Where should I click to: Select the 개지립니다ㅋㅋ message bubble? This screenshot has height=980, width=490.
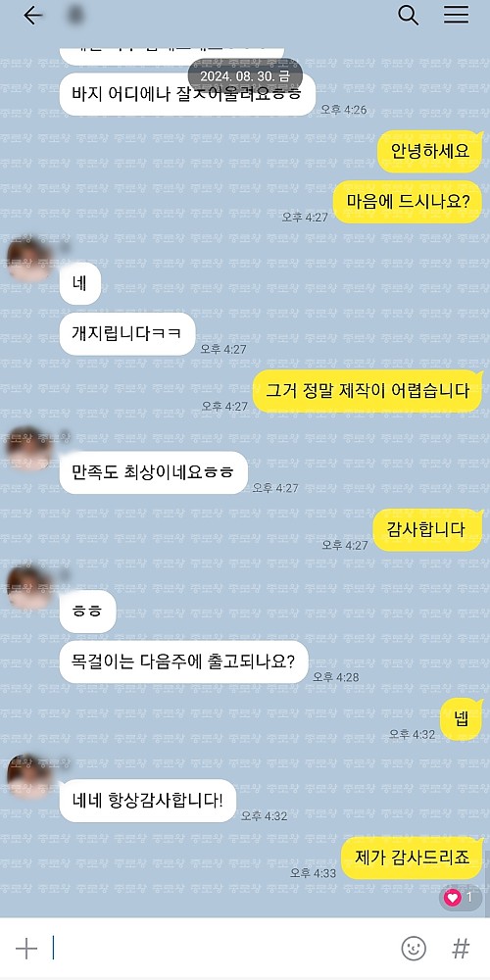127,334
